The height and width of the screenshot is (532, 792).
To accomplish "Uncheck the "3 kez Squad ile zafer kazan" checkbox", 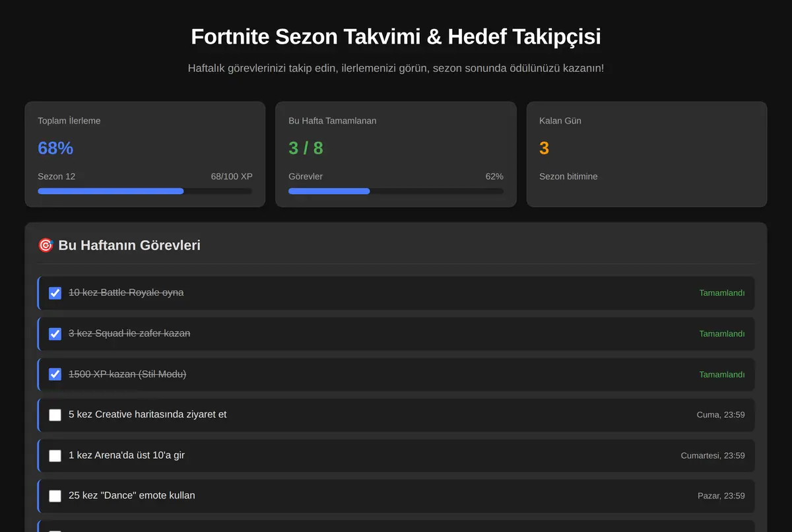I will (x=55, y=334).
